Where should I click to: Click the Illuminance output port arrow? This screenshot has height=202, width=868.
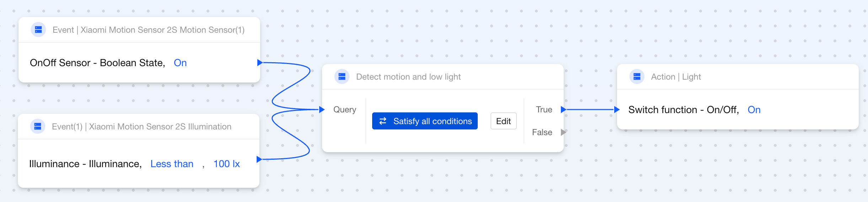tap(259, 159)
